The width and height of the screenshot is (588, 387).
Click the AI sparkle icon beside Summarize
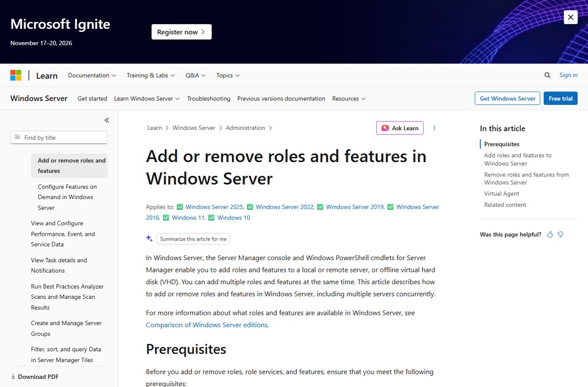149,239
